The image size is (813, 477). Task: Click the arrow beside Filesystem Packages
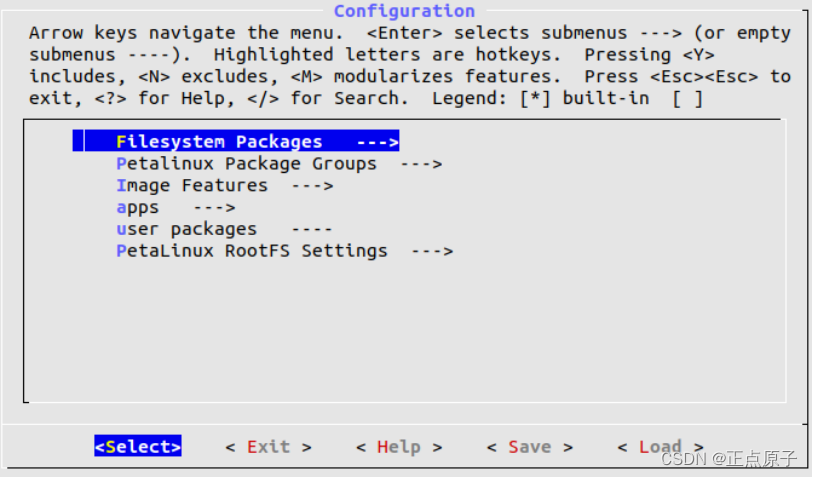click(377, 142)
